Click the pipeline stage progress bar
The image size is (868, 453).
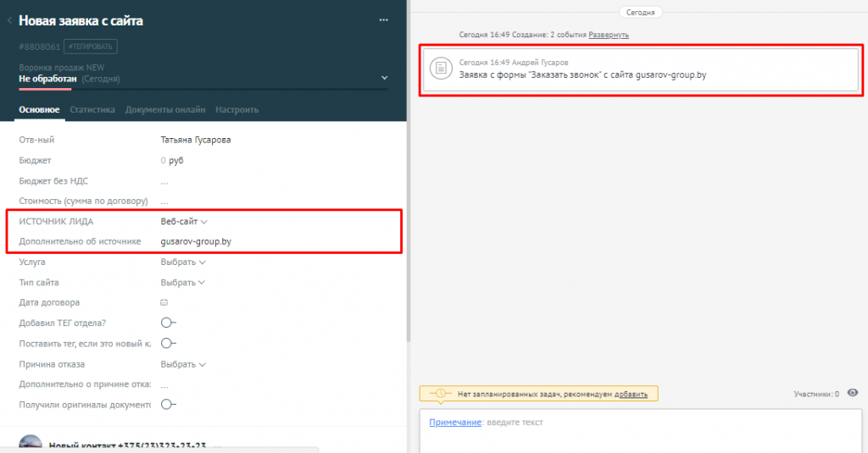click(203, 89)
